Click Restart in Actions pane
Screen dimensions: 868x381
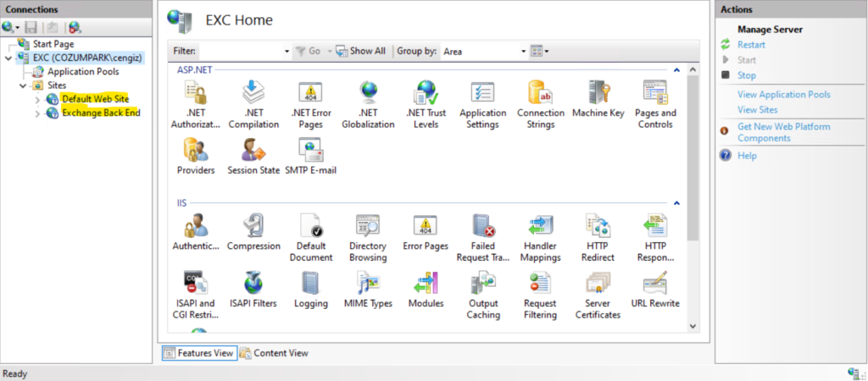pyautogui.click(x=751, y=45)
